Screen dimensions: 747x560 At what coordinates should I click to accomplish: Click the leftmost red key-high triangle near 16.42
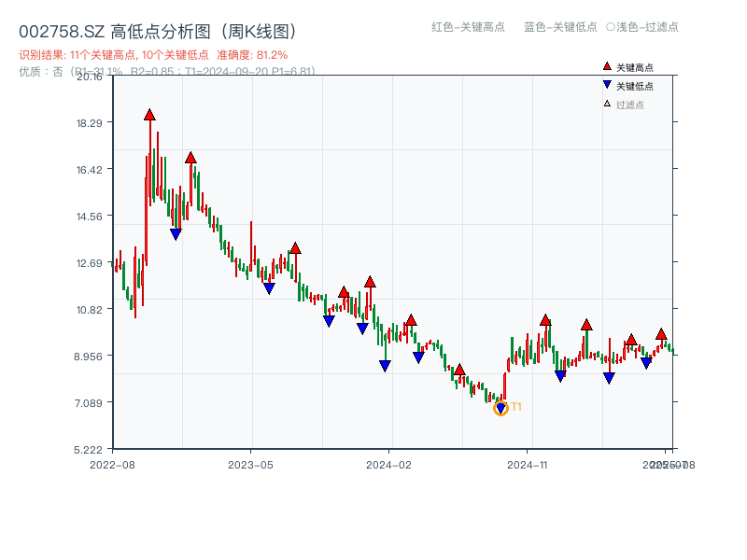[x=191, y=158]
